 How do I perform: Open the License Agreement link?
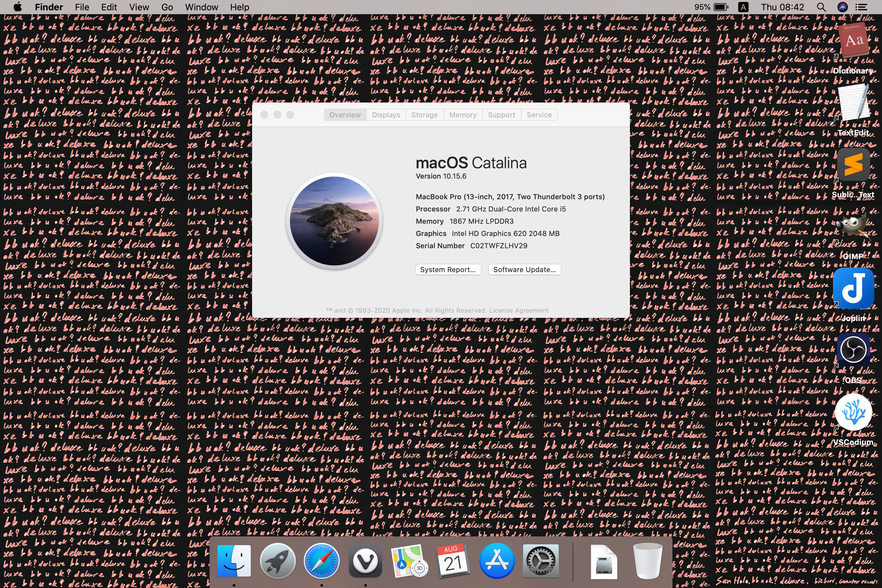coord(519,310)
